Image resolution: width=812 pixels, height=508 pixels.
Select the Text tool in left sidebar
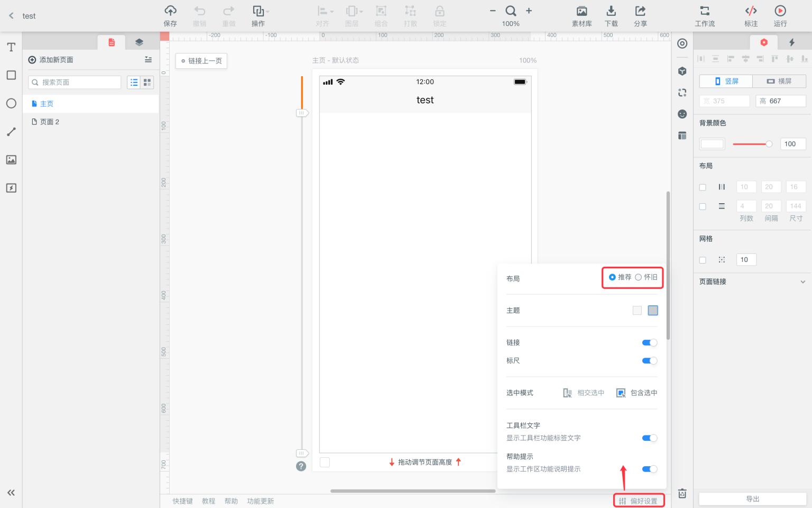coord(11,47)
